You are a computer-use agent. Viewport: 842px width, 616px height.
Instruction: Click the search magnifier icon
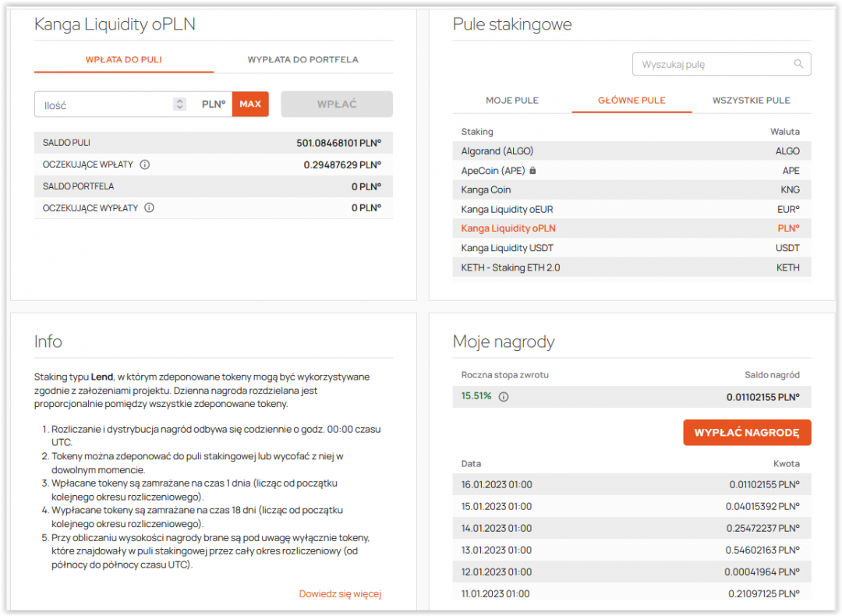point(798,64)
